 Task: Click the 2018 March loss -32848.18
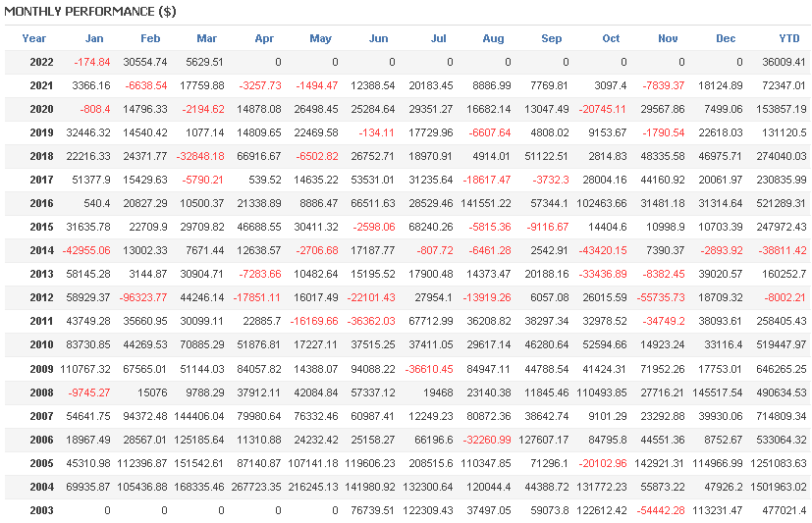click(x=197, y=155)
